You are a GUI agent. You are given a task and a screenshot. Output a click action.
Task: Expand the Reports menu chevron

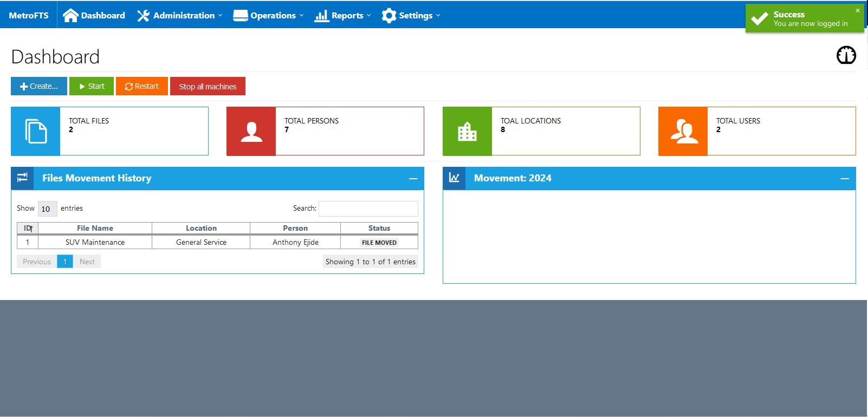coord(369,16)
